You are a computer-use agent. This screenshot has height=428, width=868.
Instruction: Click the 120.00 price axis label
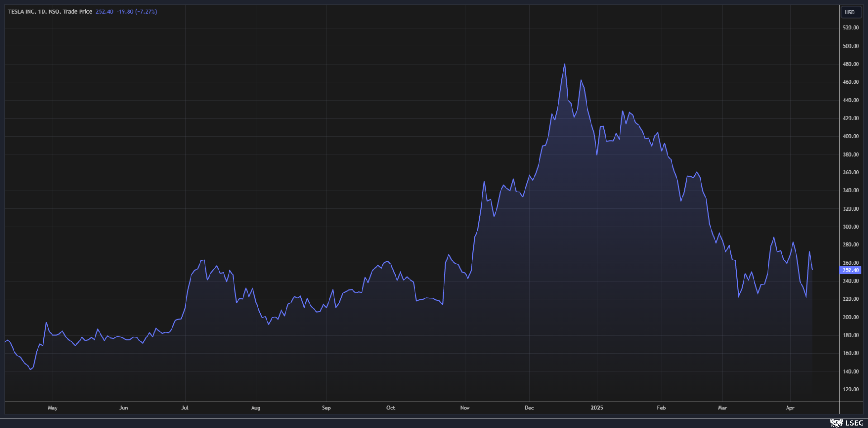(851, 389)
